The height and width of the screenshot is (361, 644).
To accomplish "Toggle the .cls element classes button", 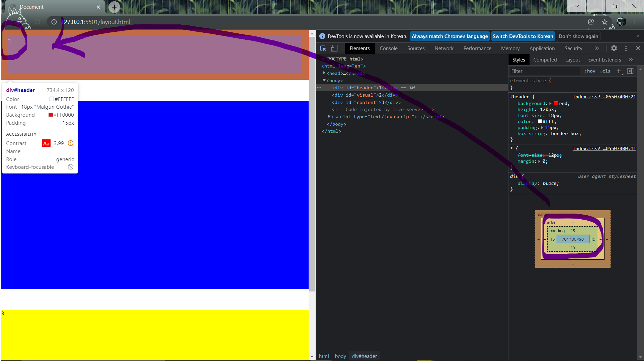I will (605, 71).
